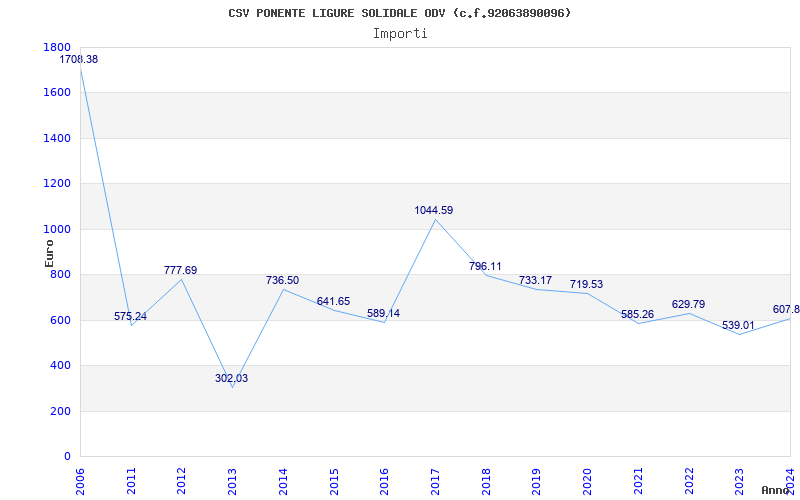Click the 2006 x-axis year label
Viewport: 800px width, 500px height.
80,481
